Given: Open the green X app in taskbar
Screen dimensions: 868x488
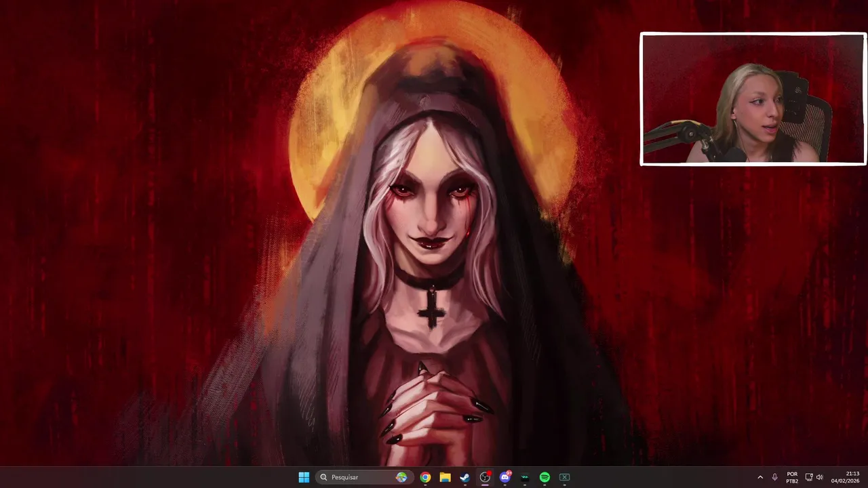Looking at the screenshot, I should coord(564,477).
